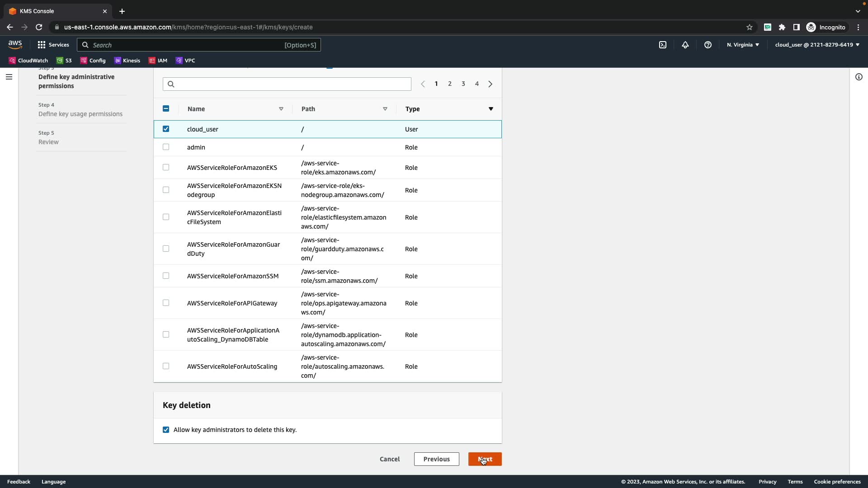Bookmark this page with star icon
This screenshot has width=868, height=488.
749,27
